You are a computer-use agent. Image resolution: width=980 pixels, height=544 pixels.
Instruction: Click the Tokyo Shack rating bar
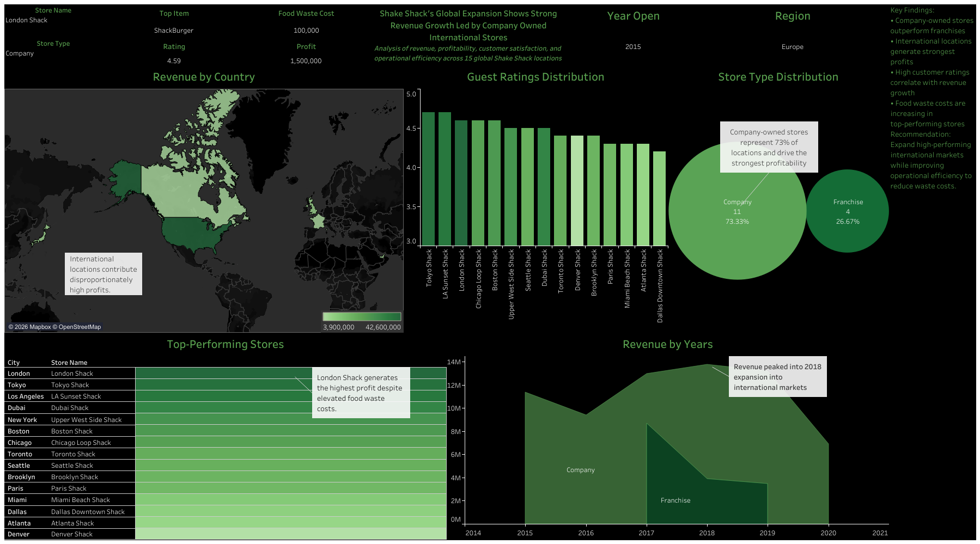428,179
